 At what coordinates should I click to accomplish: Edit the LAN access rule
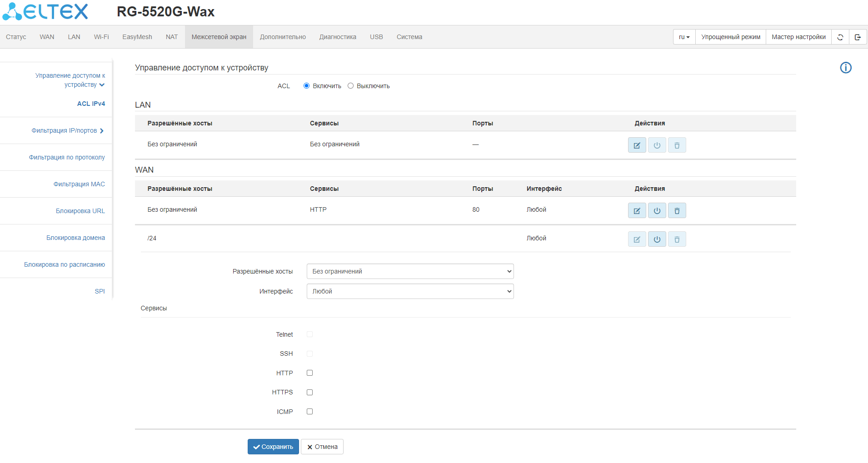(637, 145)
